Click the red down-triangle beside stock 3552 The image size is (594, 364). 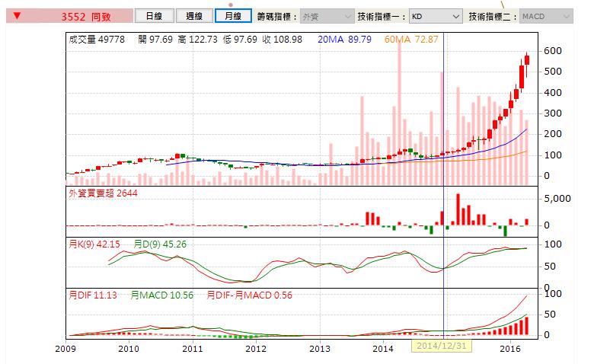[17, 15]
